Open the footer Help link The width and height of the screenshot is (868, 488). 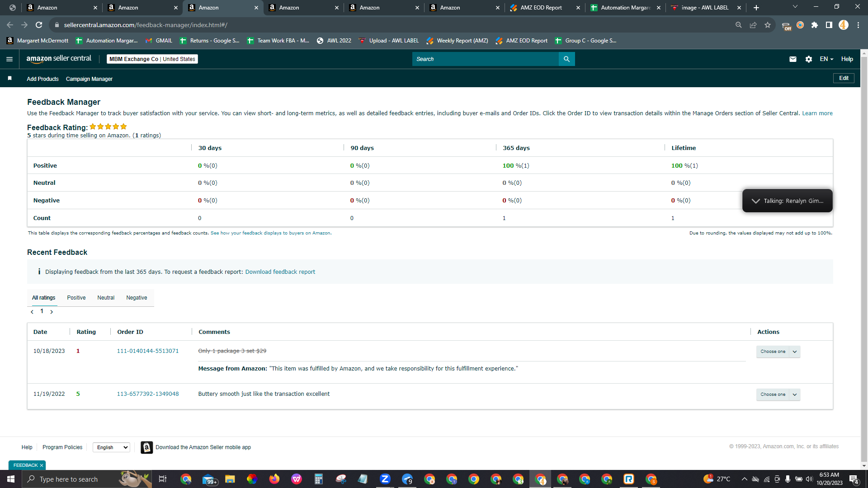pos(27,447)
